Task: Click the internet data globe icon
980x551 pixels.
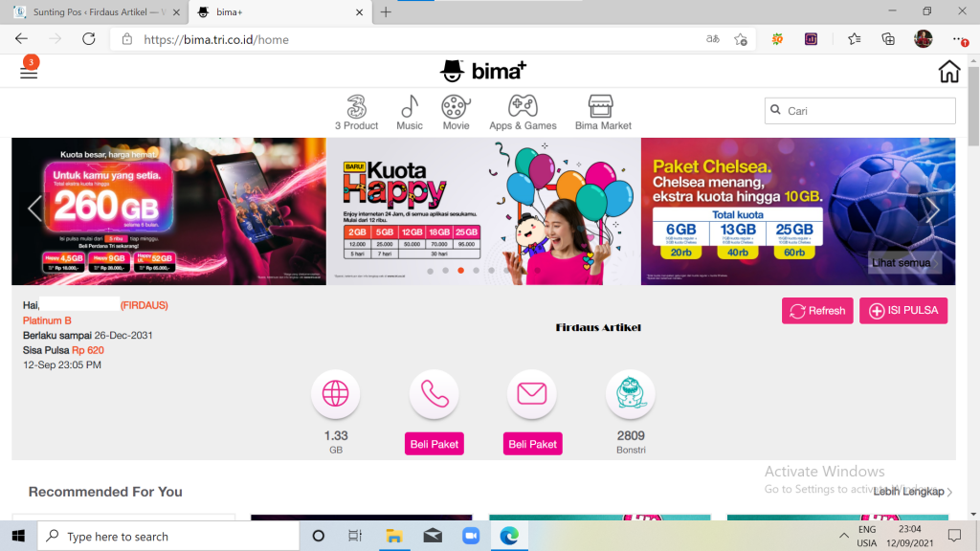Action: tap(335, 393)
